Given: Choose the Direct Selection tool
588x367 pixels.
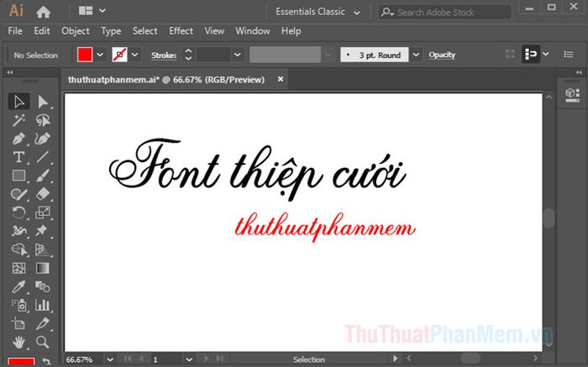Looking at the screenshot, I should pyautogui.click(x=42, y=102).
